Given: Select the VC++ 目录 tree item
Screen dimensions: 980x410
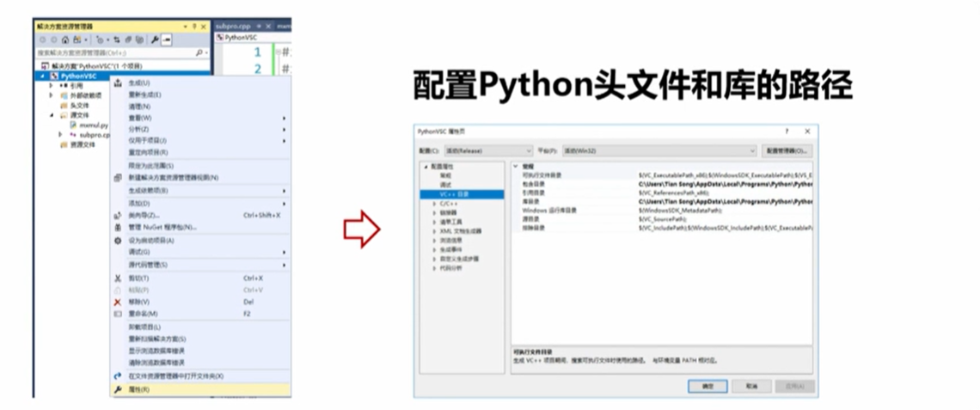Looking at the screenshot, I should point(462,194).
